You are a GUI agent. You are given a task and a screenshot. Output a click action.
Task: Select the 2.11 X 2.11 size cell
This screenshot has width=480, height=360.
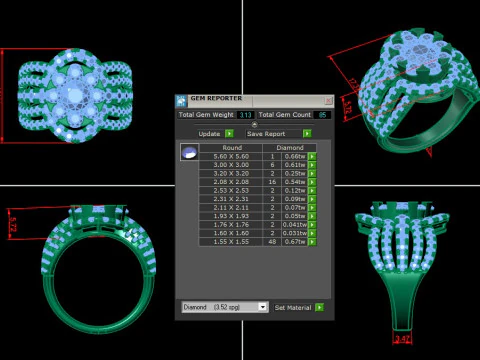231,208
